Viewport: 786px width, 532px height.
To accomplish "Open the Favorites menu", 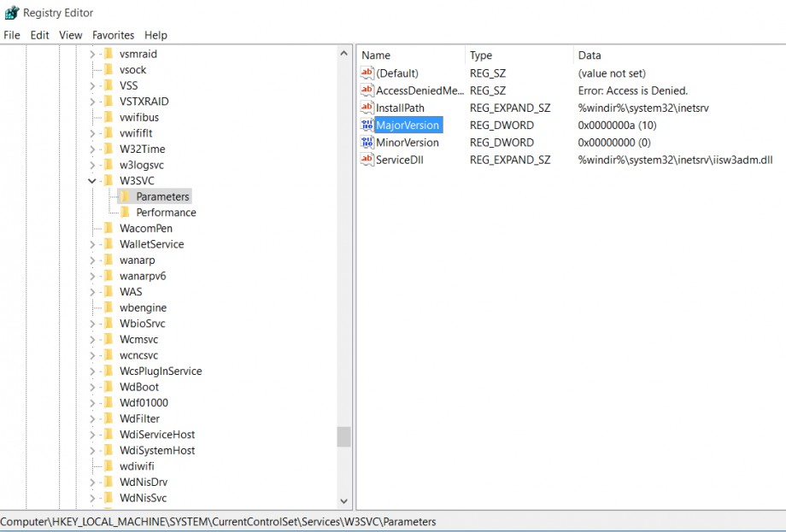I will click(x=113, y=35).
